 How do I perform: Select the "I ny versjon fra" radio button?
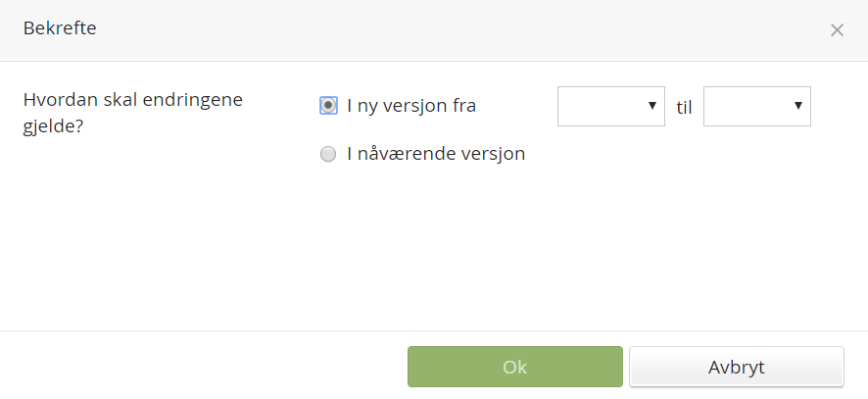328,106
